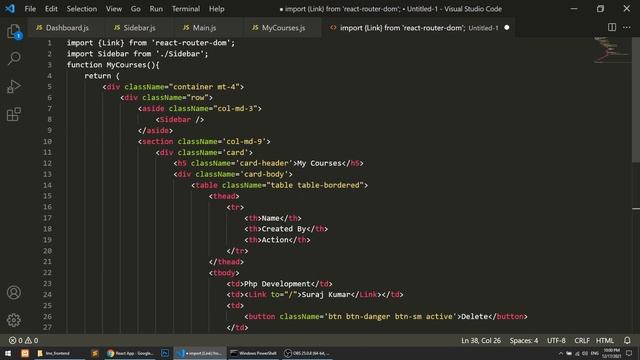Open the Manage gear icon

point(14,320)
